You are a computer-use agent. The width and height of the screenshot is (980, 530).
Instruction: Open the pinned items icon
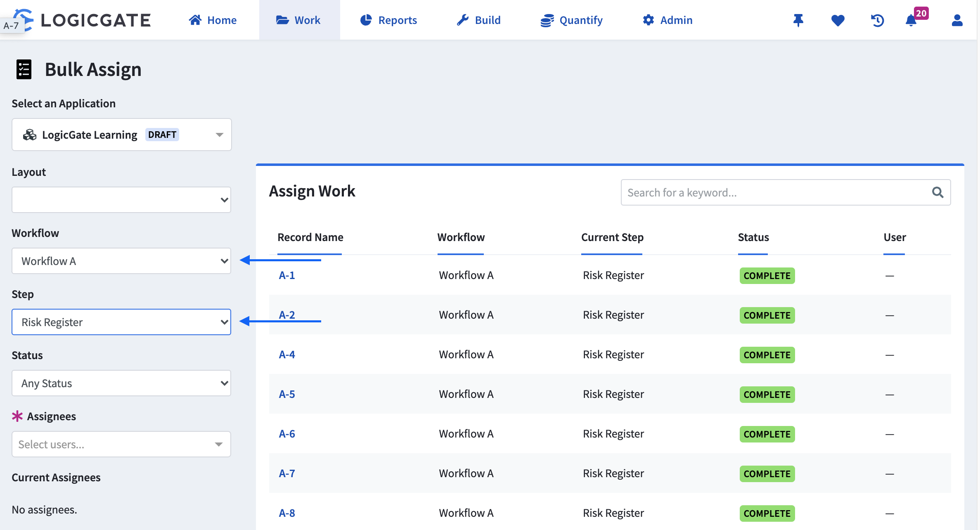pyautogui.click(x=798, y=20)
